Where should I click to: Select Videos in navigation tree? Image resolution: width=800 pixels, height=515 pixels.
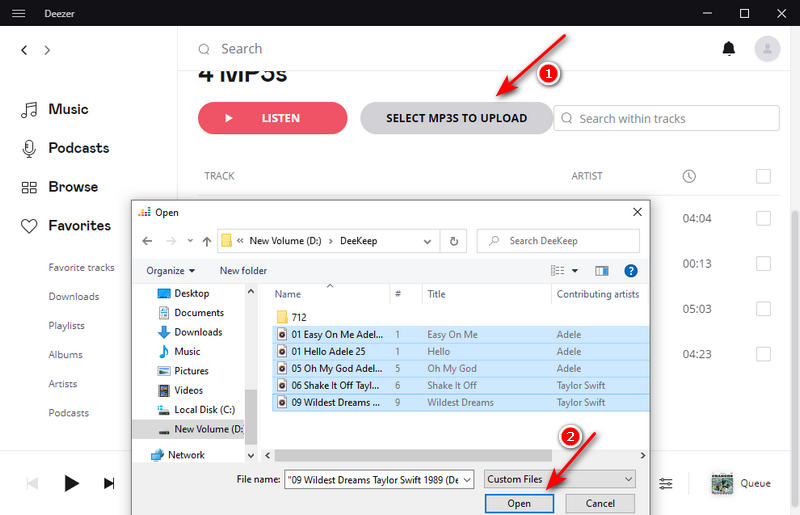(x=180, y=390)
